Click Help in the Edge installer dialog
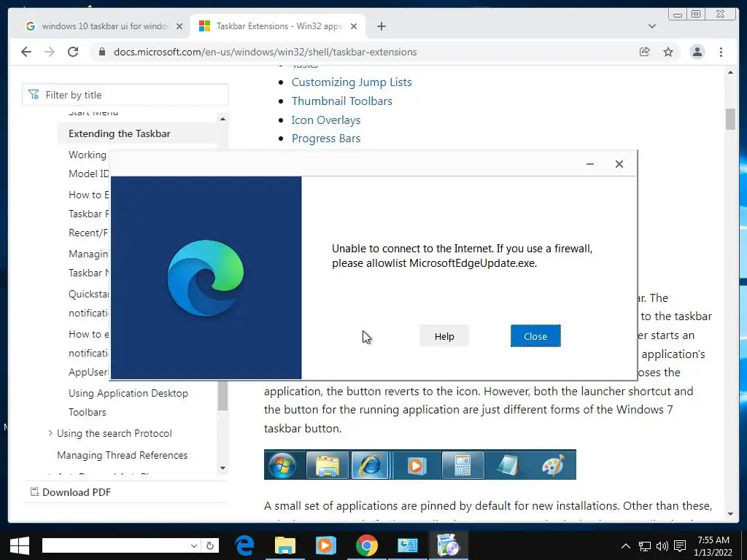747x560 pixels. coord(444,336)
